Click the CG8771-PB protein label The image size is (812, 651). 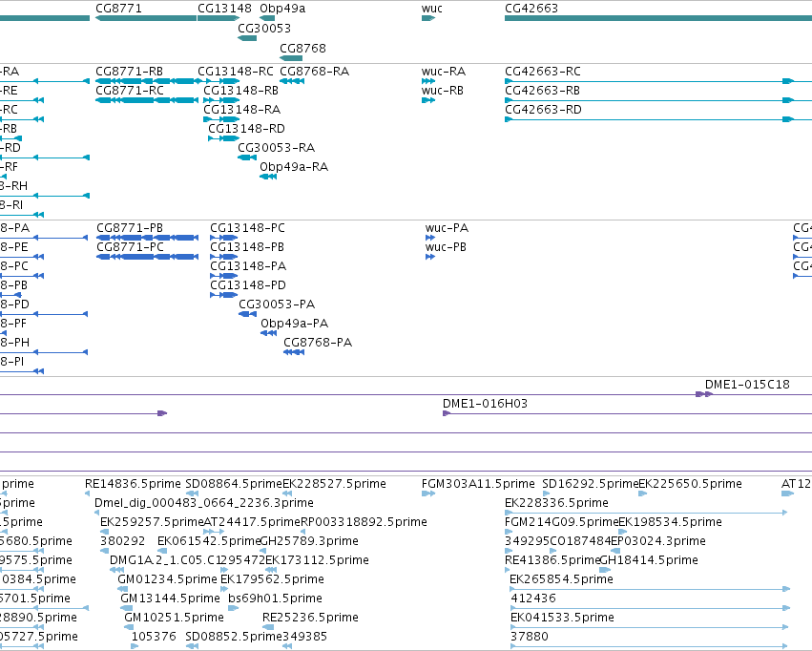click(x=130, y=228)
